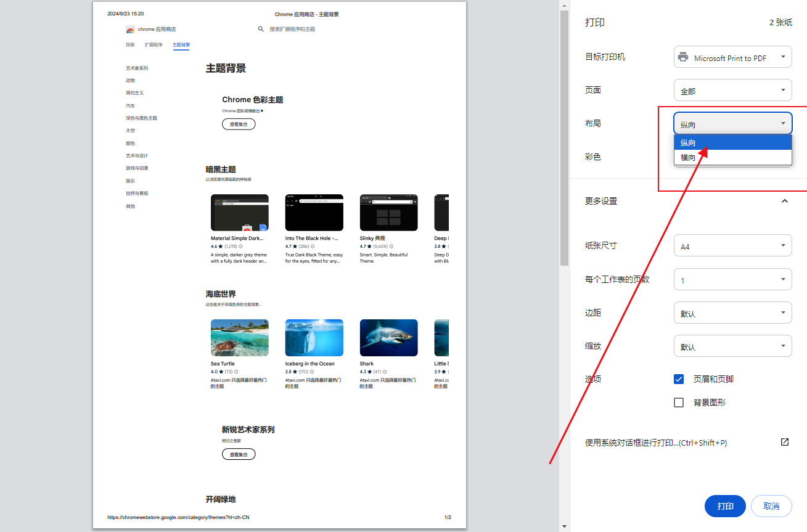
Task: Open the Margins dropdown
Action: pyautogui.click(x=732, y=313)
